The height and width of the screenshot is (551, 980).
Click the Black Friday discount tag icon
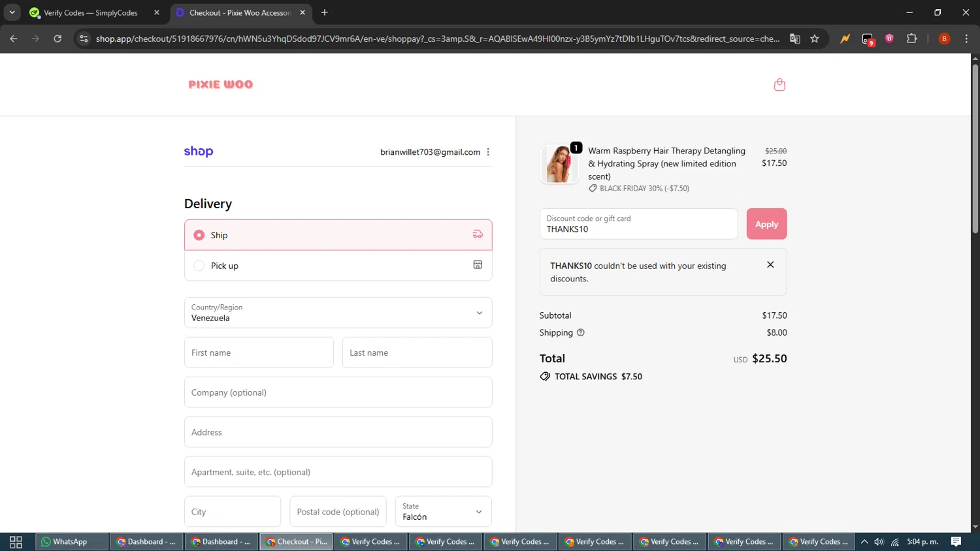pos(593,188)
